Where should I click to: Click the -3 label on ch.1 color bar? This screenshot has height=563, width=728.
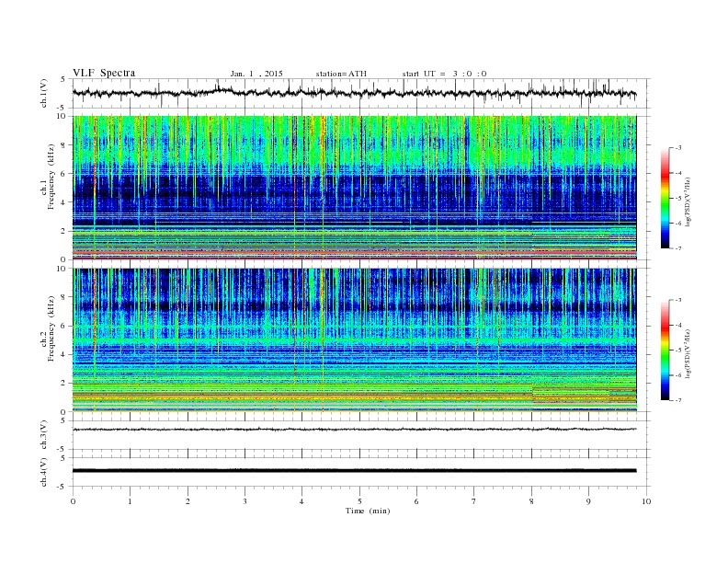coord(677,148)
